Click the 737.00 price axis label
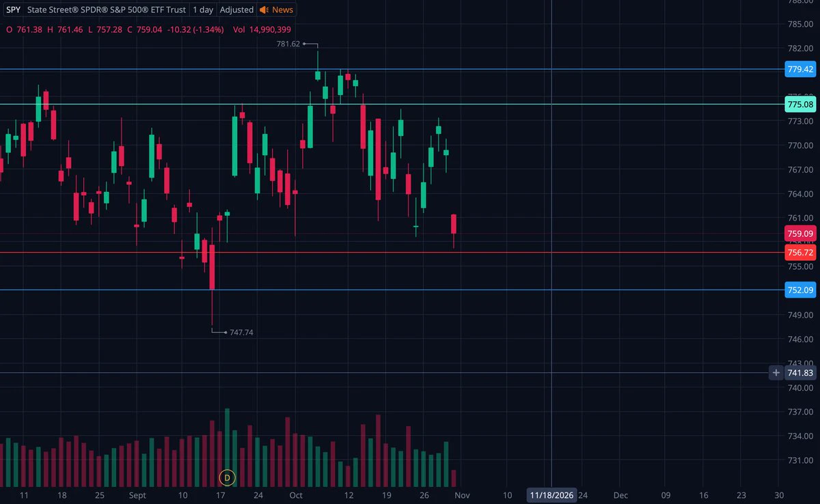820x504 pixels. (799, 412)
